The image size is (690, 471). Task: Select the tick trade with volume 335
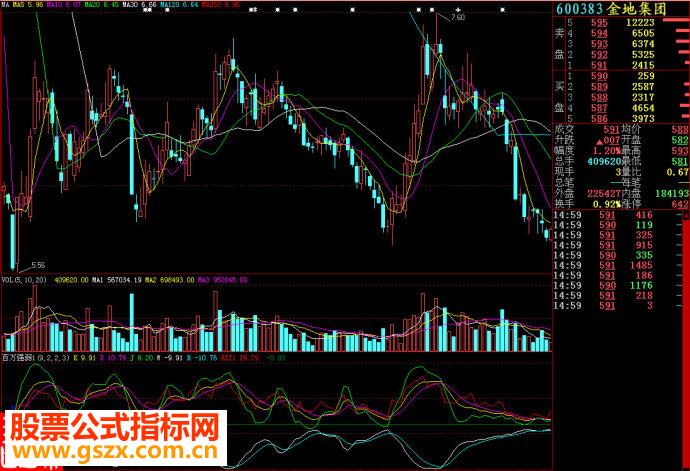click(644, 256)
